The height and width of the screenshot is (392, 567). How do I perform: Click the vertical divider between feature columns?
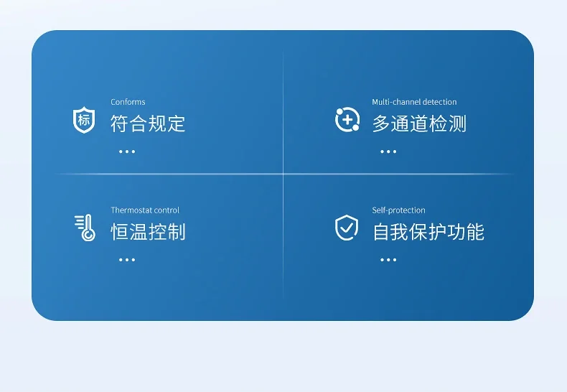click(283, 174)
